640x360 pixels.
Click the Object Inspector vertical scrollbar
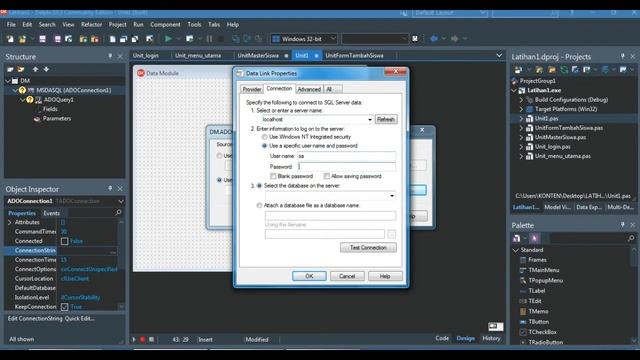[121, 264]
